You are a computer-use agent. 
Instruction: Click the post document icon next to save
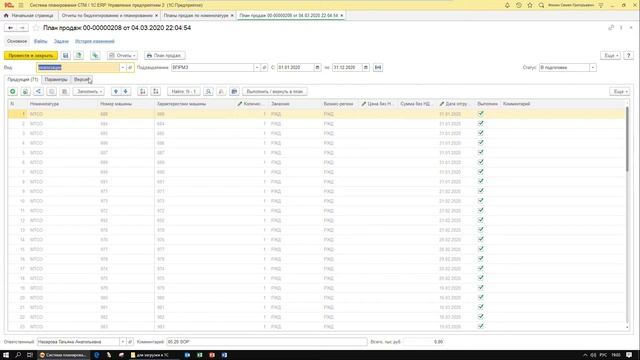coord(79,56)
